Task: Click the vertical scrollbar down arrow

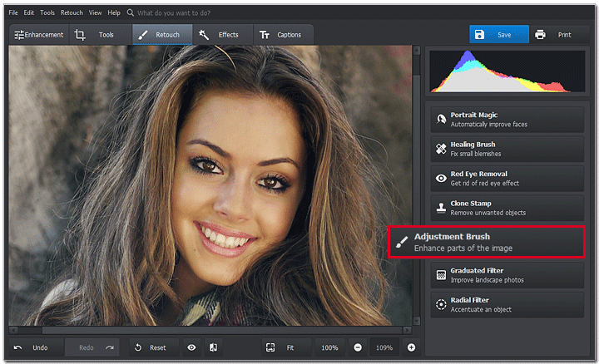Action: pyautogui.click(x=417, y=321)
